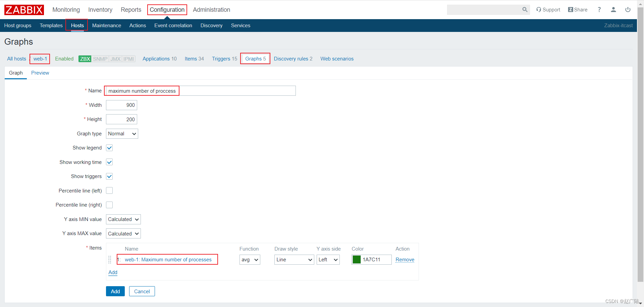
Task: Open the Graph type dropdown
Action: [x=122, y=134]
